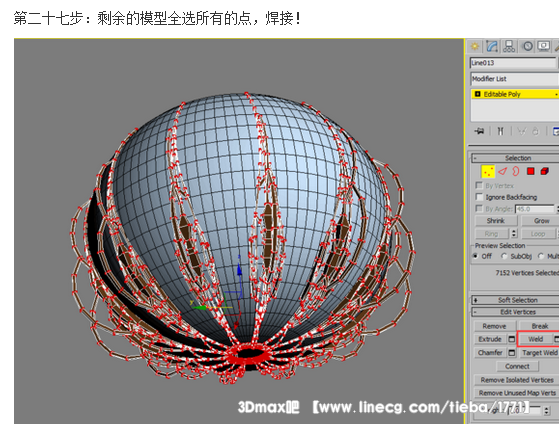Open the Hierarchy panel tab
Viewport: 559px width, 424px height.
click(509, 46)
